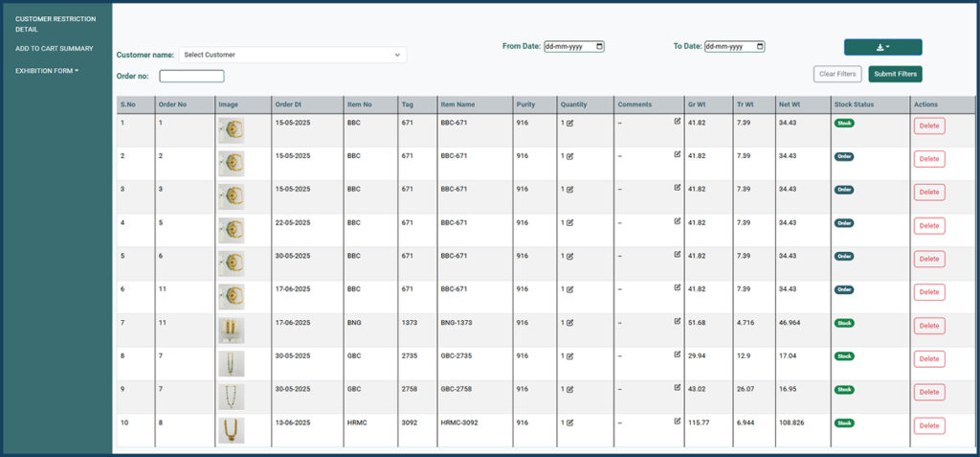Edit comment icon in S.No 3 row
Image resolution: width=980 pixels, height=457 pixels.
pyautogui.click(x=677, y=187)
